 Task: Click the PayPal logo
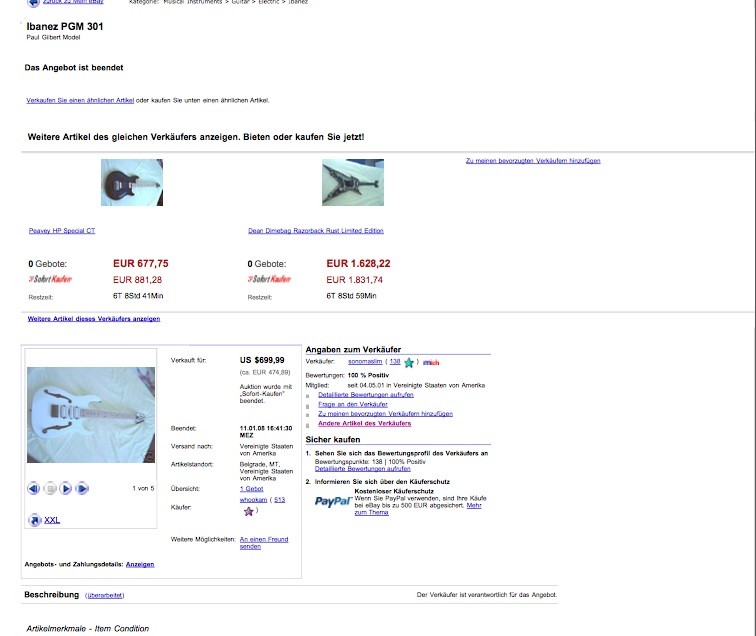point(333,501)
